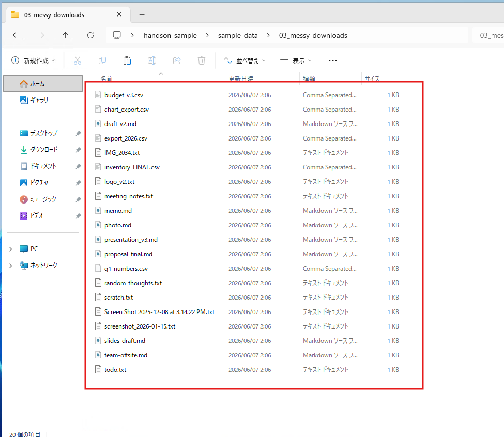Click the Paste clipboard icon

point(127,60)
